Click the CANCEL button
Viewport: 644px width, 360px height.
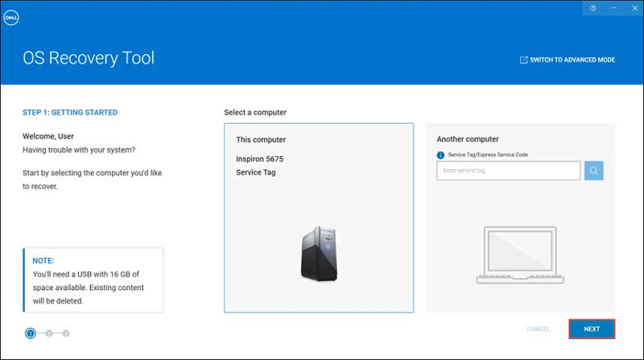pyautogui.click(x=538, y=329)
